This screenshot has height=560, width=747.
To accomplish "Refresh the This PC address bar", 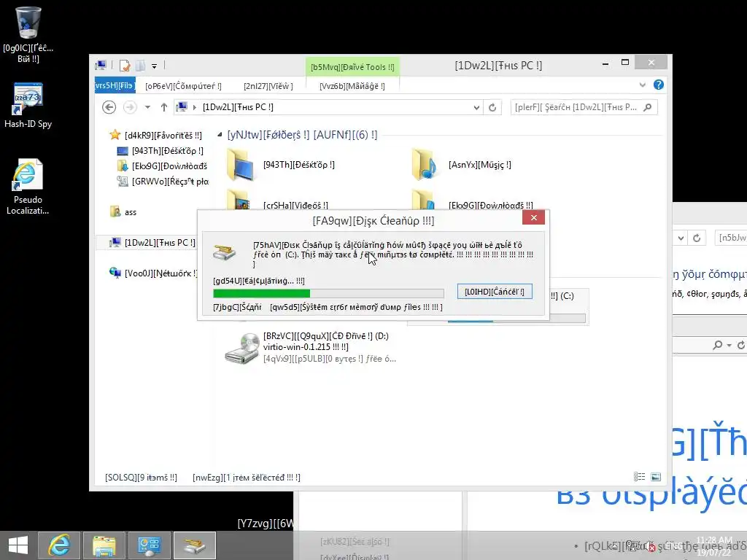I will [x=492, y=108].
